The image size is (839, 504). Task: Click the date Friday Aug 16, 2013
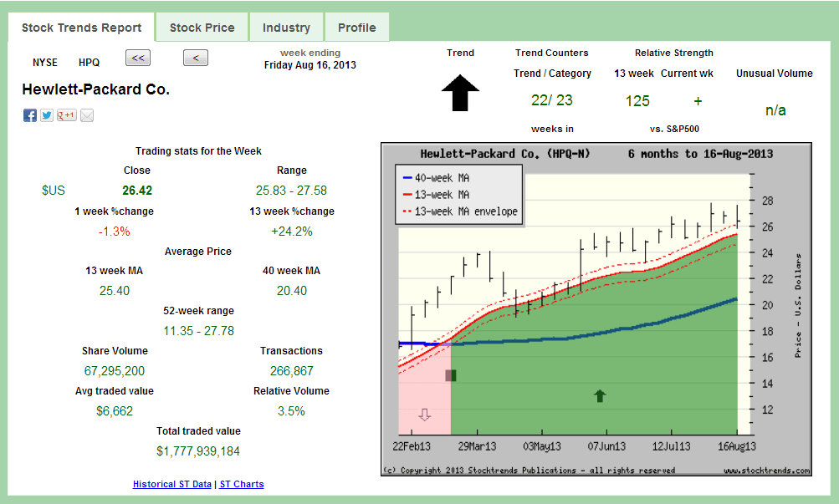[x=310, y=64]
